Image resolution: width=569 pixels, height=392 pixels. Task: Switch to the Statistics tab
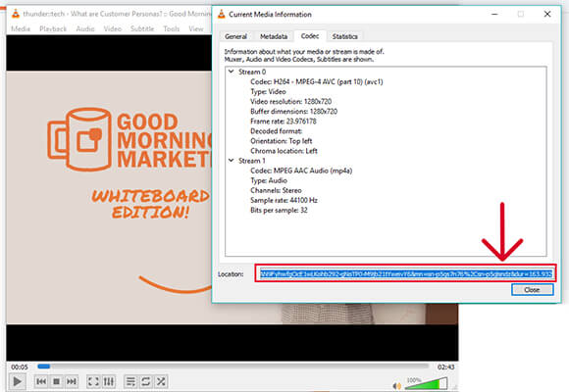(344, 36)
